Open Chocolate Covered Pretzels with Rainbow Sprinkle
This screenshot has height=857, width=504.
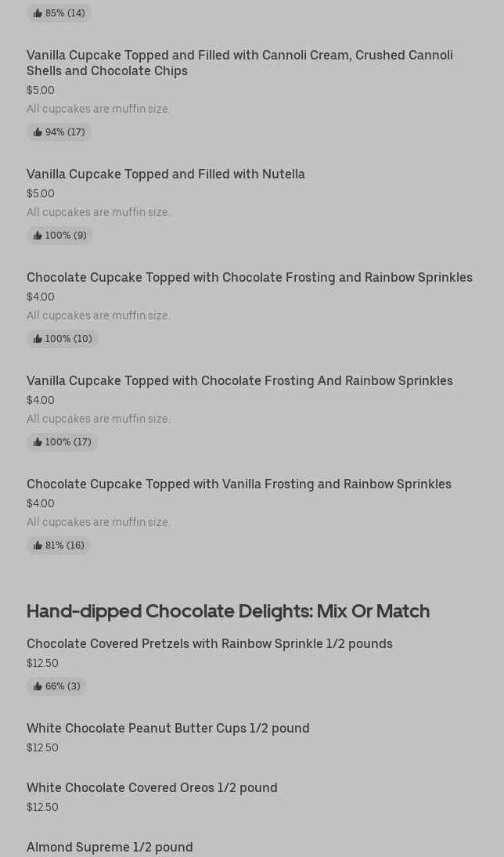(x=210, y=643)
